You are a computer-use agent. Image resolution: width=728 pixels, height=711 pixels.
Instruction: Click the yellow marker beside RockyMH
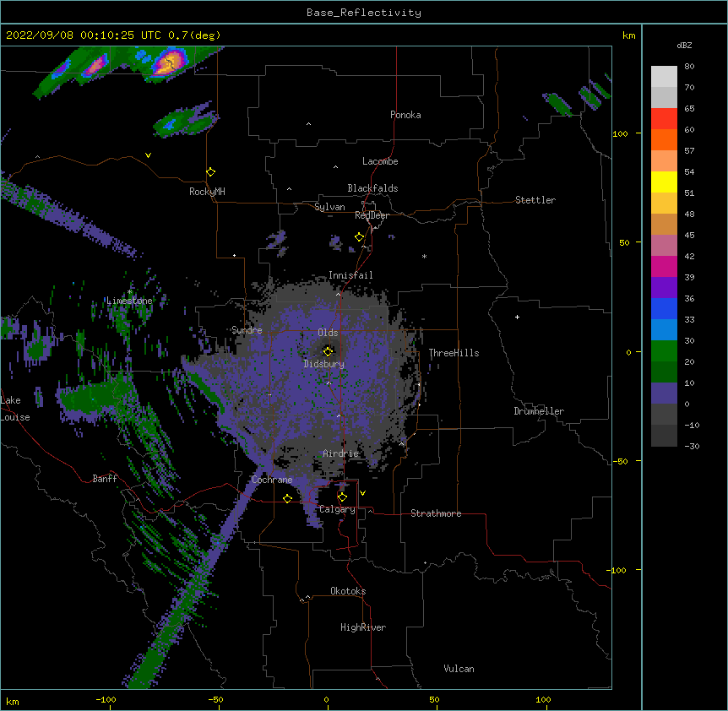pos(211,172)
